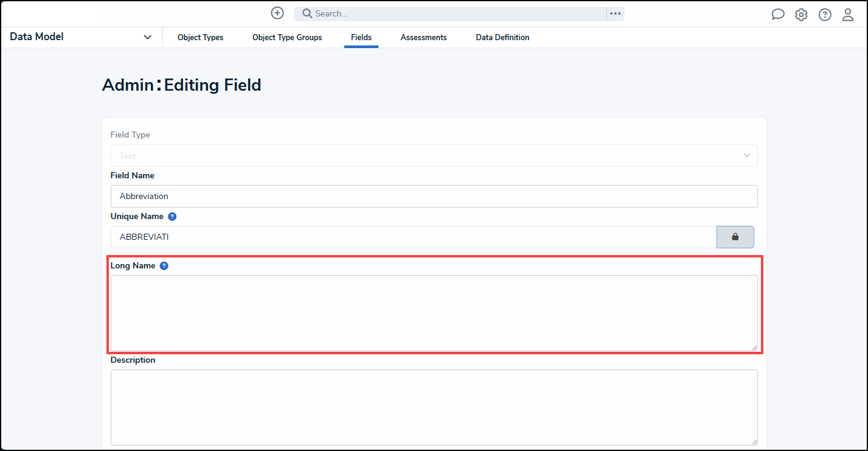This screenshot has height=451, width=868.
Task: Open the user profile icon
Action: tap(848, 14)
